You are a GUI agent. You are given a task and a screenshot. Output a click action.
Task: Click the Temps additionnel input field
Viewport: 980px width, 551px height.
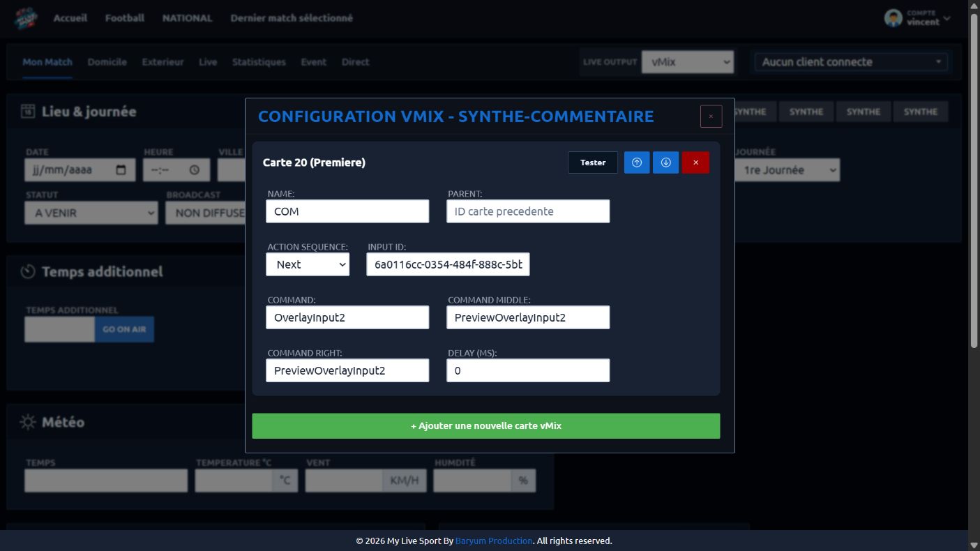pyautogui.click(x=59, y=329)
